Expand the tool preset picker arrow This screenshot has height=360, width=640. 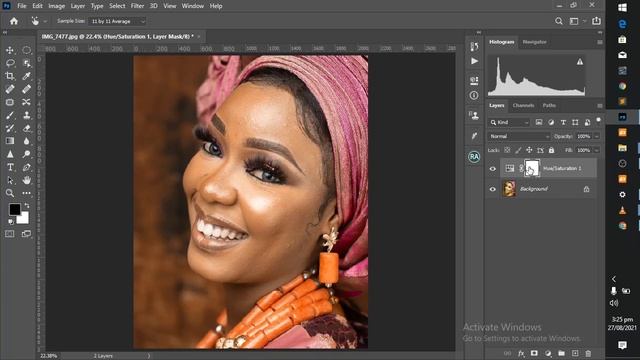[45, 21]
